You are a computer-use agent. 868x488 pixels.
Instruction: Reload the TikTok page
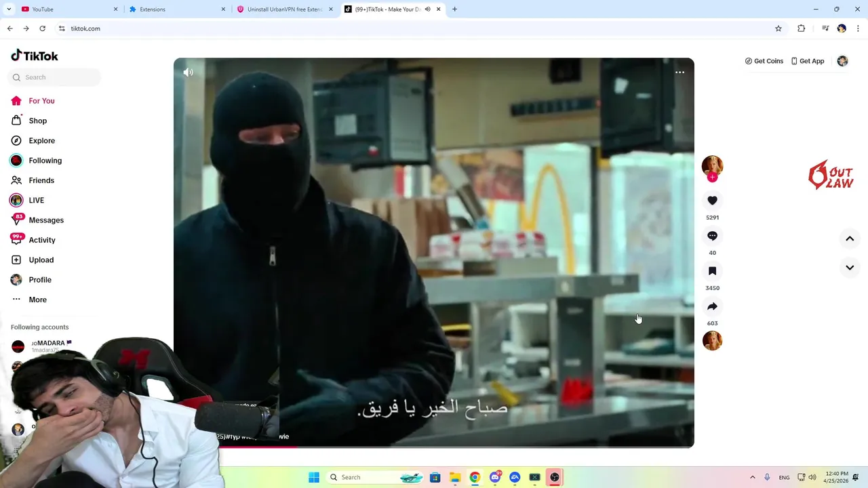pyautogui.click(x=42, y=28)
